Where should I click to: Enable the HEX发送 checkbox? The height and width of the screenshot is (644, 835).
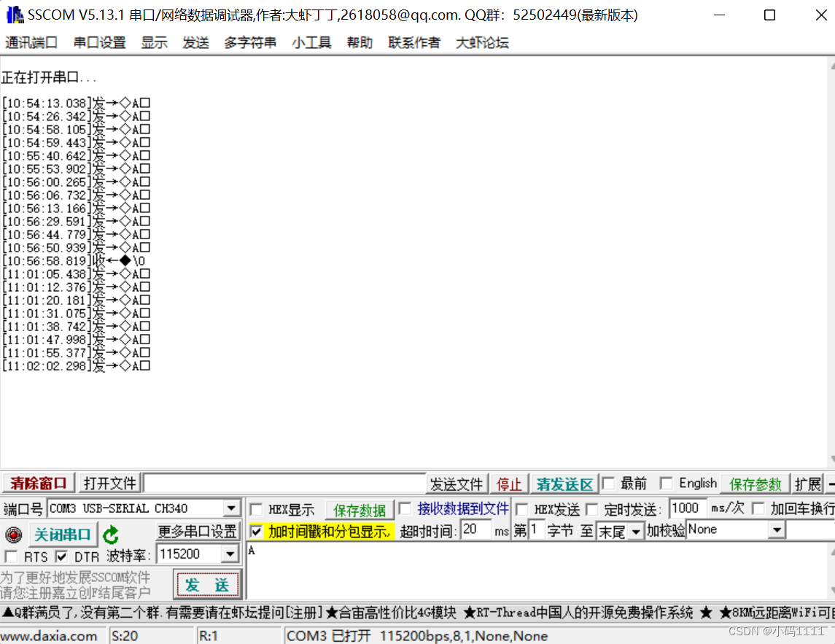(524, 508)
